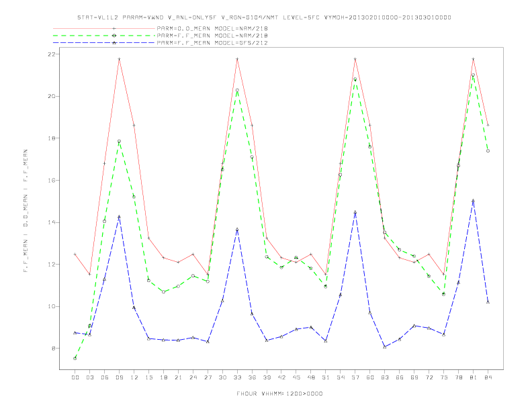Click y-axis tick value 14
This screenshot has width=532, height=411.
click(x=52, y=222)
